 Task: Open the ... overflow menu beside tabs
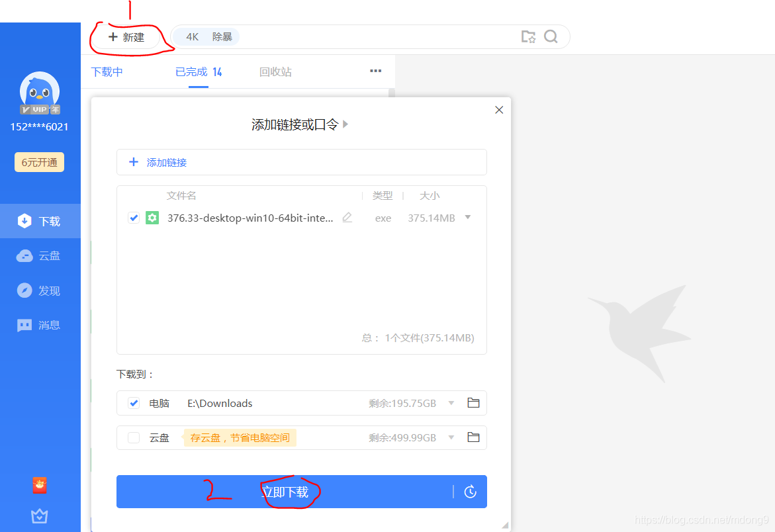pyautogui.click(x=375, y=71)
